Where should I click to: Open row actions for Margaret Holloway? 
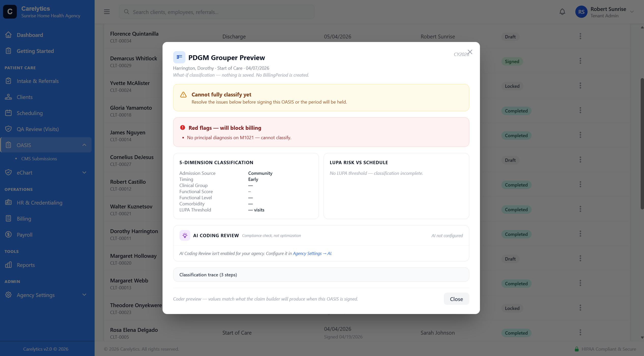580,258
